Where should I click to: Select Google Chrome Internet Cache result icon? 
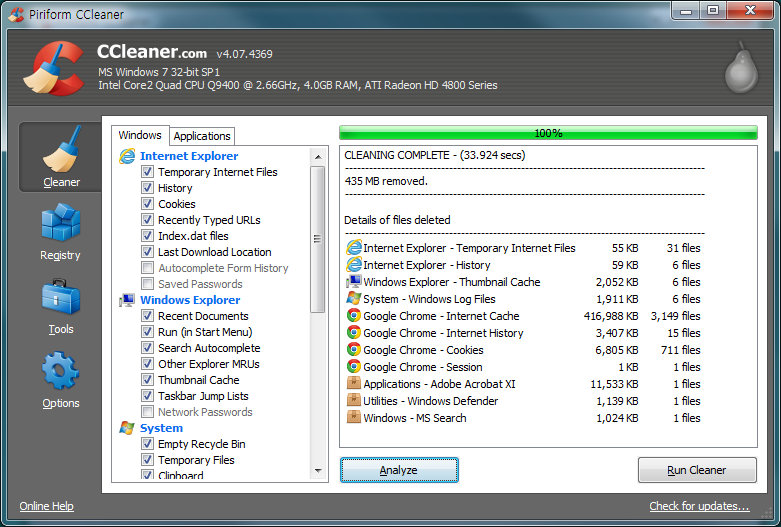(353, 316)
